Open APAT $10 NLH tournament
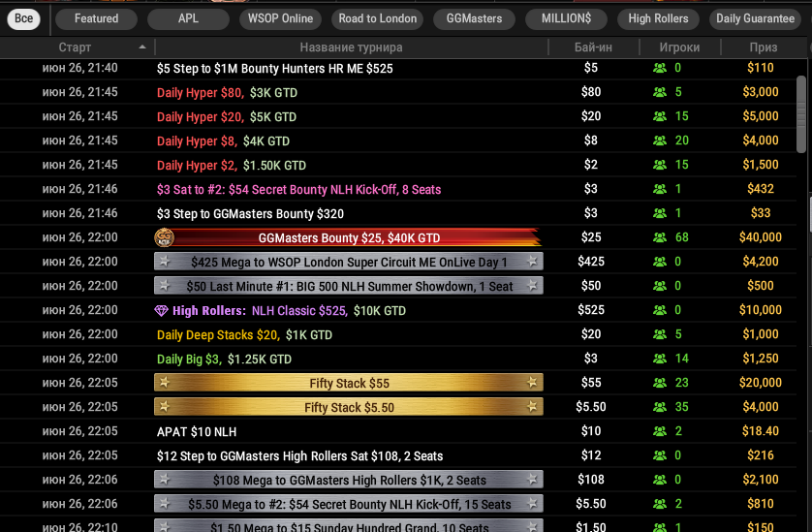Viewport: 812px width, 532px height. coord(197,431)
